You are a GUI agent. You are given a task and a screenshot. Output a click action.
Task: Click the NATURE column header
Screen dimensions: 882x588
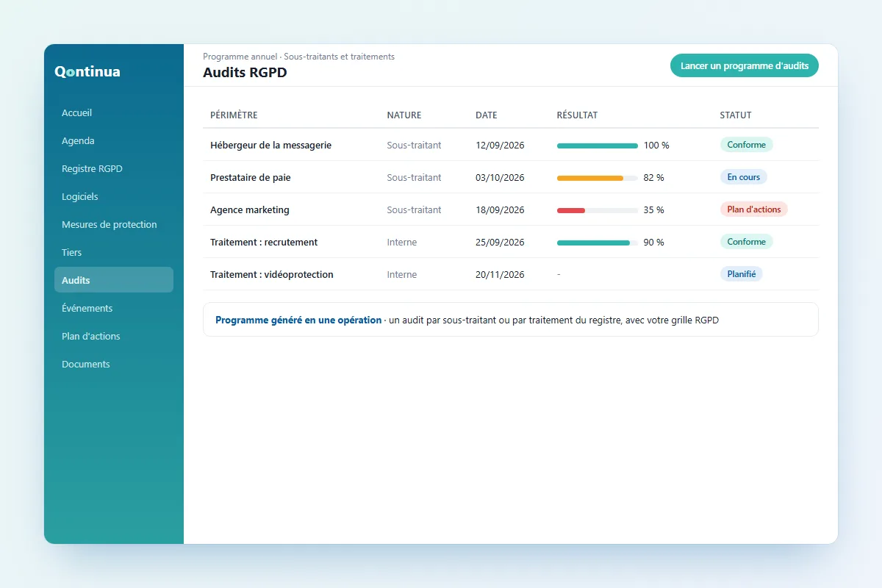[404, 115]
